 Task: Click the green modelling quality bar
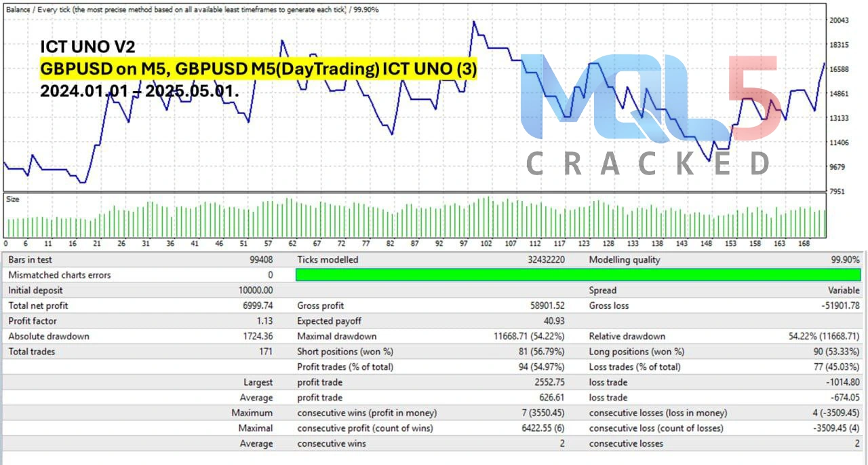[x=578, y=275]
